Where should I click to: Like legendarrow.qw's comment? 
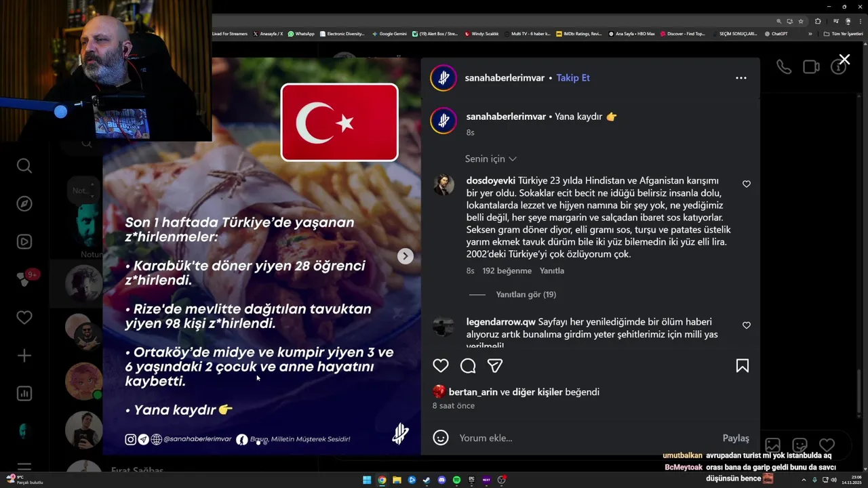747,325
